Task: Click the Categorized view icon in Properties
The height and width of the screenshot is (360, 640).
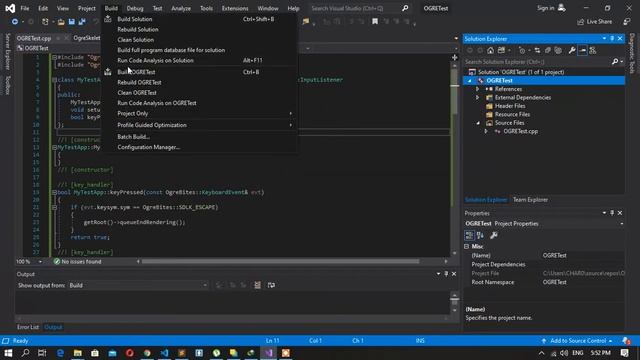Action: [x=469, y=236]
